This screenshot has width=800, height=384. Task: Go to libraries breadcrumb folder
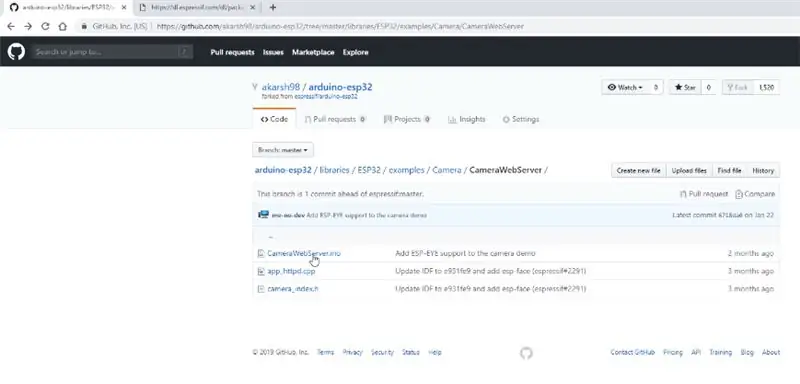click(x=334, y=170)
